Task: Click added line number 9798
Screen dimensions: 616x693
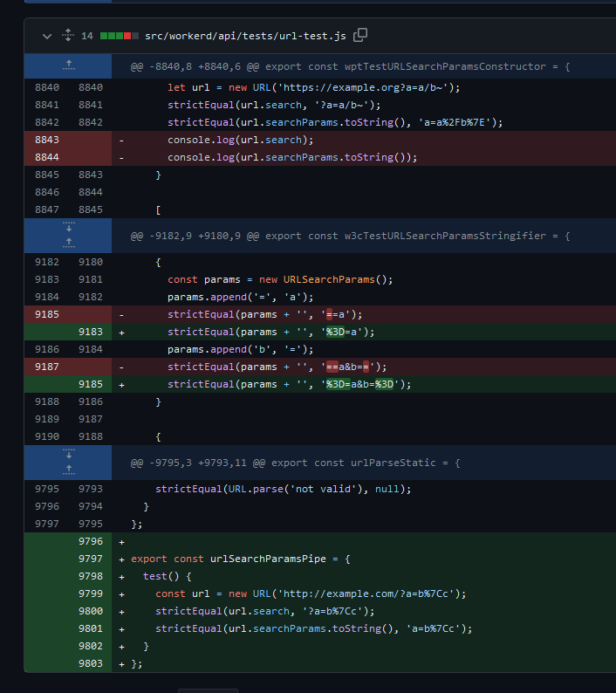Action: click(x=90, y=576)
